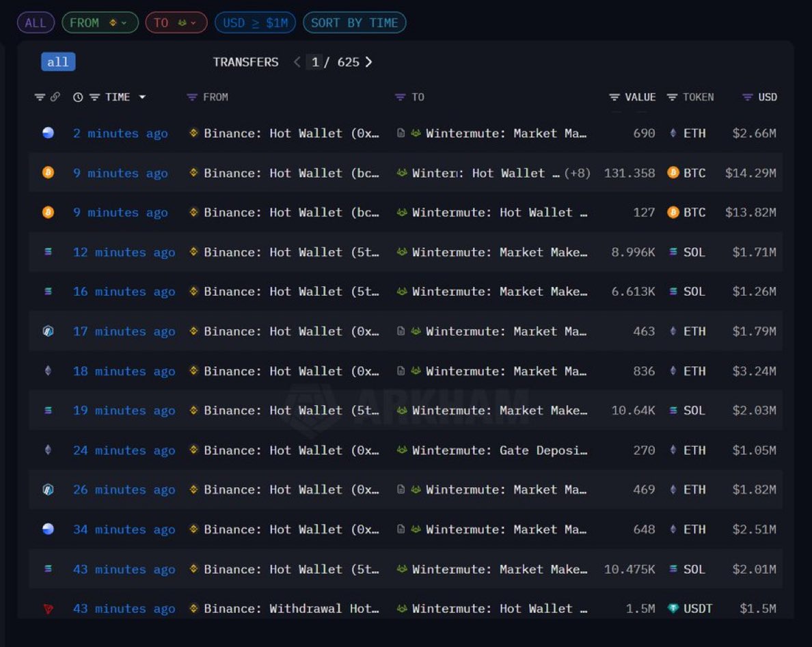Click the ALL filter pill
Image resolution: width=812 pixels, height=647 pixels.
coord(36,23)
